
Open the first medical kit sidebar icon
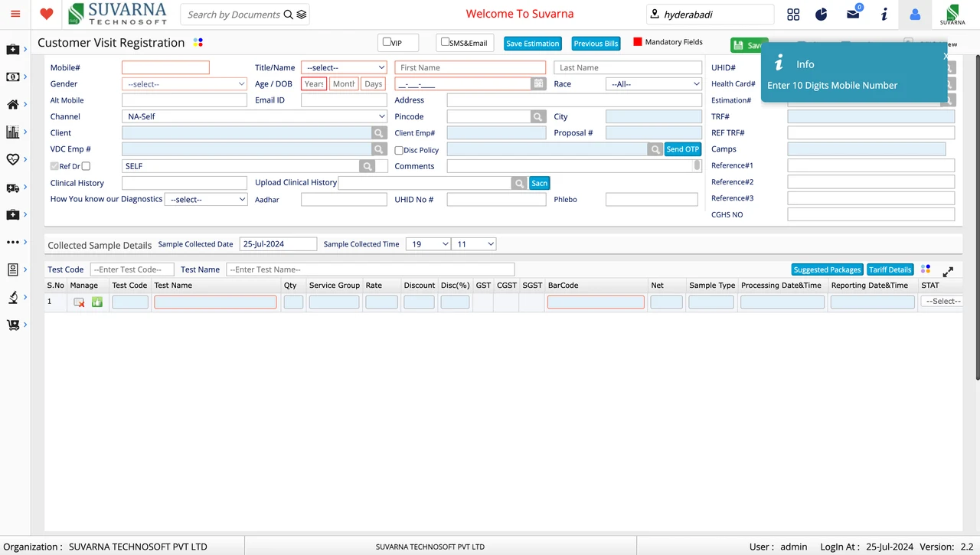[13, 50]
